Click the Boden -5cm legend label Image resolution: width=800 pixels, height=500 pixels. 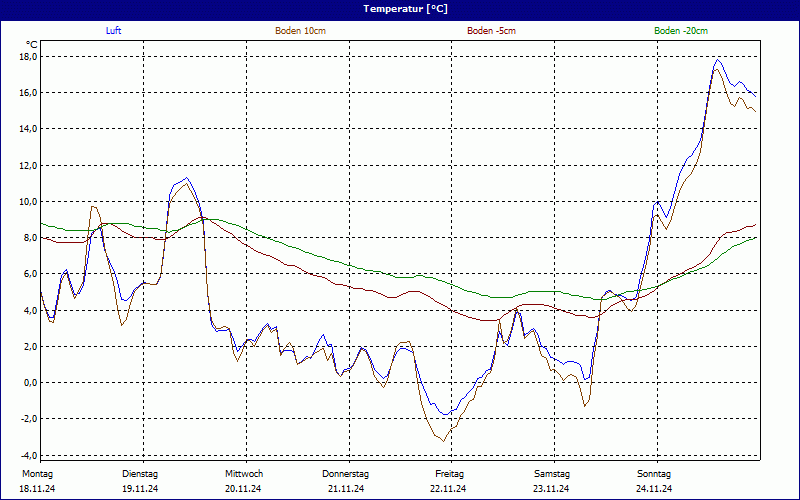coord(491,31)
